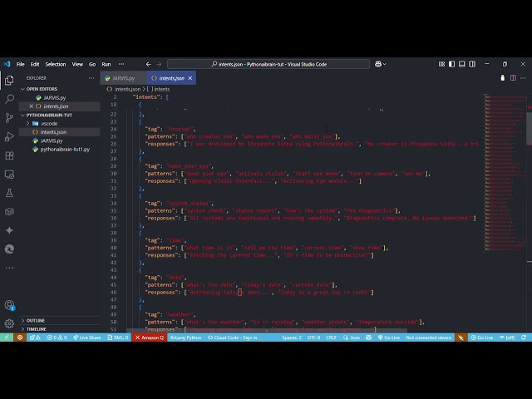Open the Edit menu

(x=35, y=64)
